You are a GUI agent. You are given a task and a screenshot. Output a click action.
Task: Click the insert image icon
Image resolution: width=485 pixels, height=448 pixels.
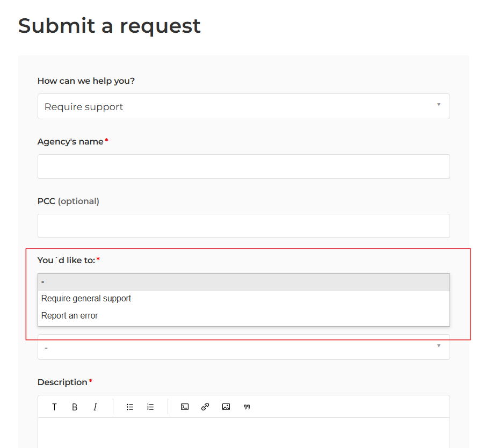pos(226,407)
